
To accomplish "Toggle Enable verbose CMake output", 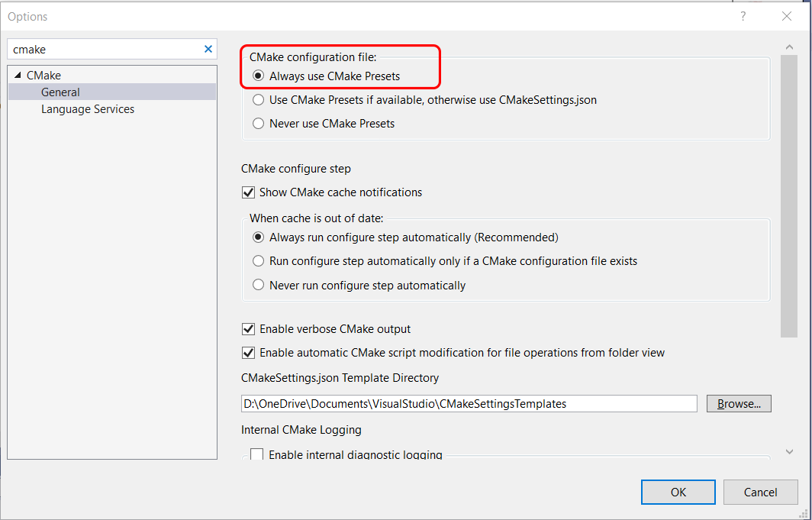I will coord(249,329).
